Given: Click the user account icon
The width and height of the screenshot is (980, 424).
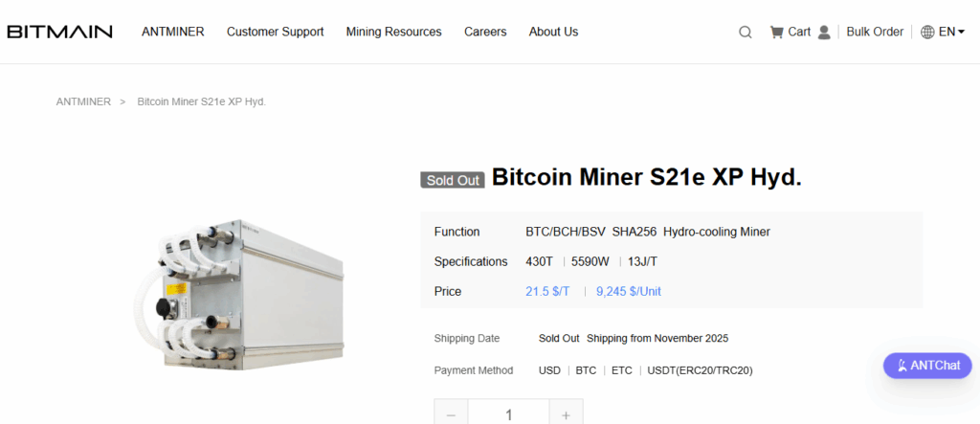Looking at the screenshot, I should [824, 32].
